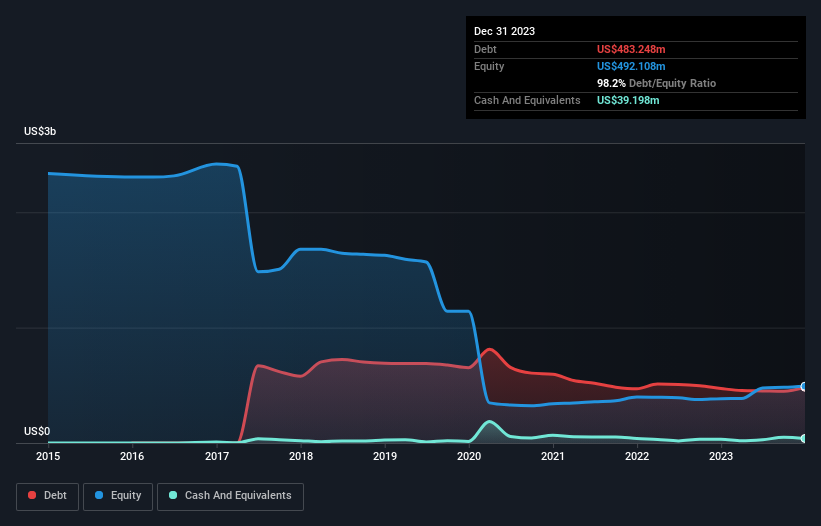The height and width of the screenshot is (526, 821).
Task: Click the US$39.198m cash value
Action: (628, 100)
